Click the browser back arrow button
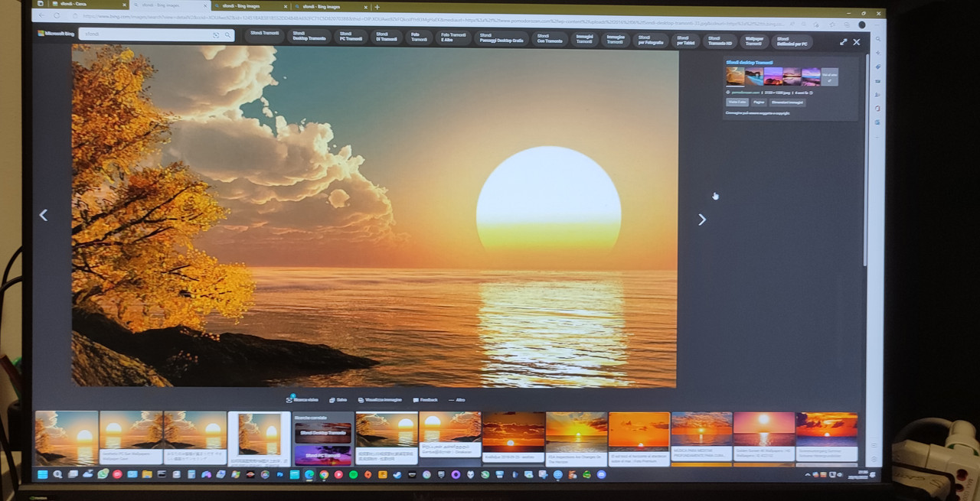Screen dimensions: 980x501 point(41,15)
